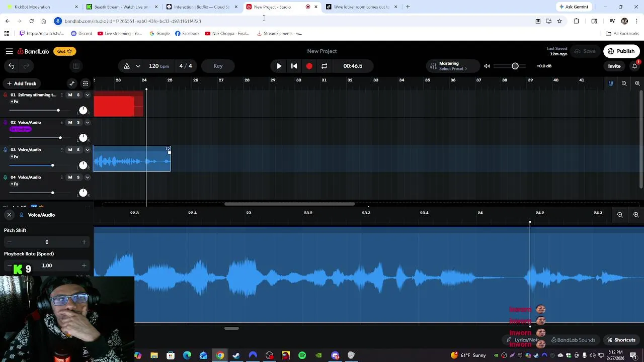
Task: Expand track 03 options chevron
Action: coord(87,150)
